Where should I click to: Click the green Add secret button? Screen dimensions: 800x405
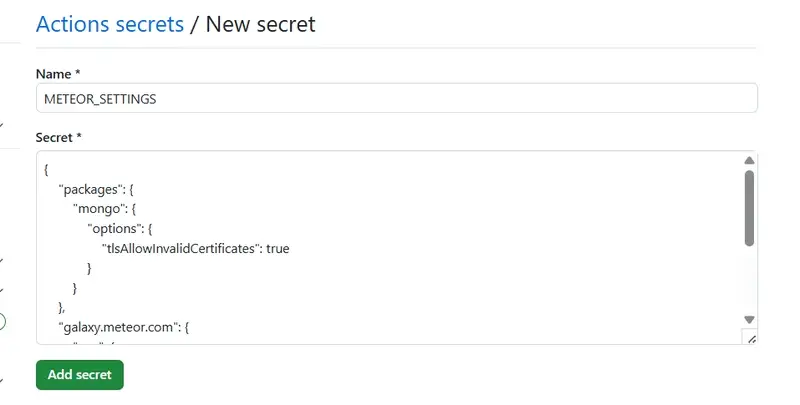point(80,375)
